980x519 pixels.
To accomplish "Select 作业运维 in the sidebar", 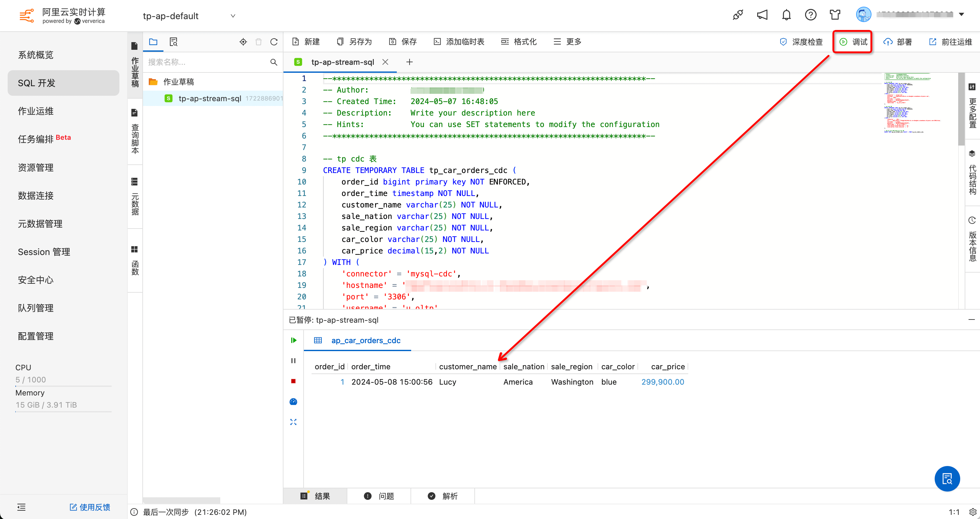I will (36, 111).
